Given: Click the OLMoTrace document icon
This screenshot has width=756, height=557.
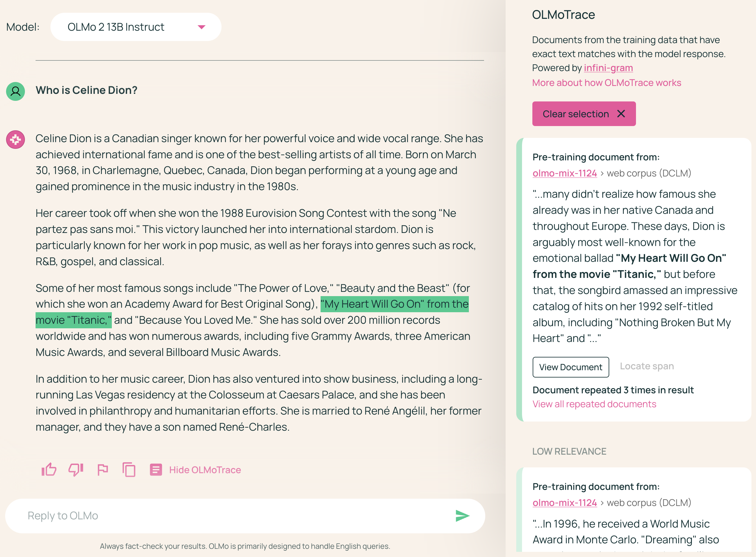Looking at the screenshot, I should (x=156, y=469).
